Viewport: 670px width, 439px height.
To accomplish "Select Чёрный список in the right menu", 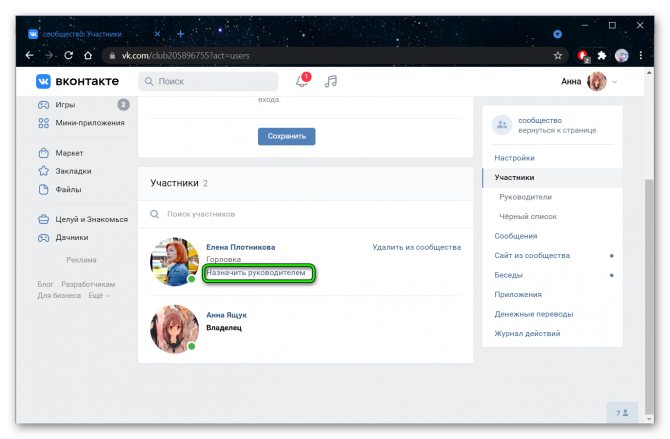I will (528, 216).
